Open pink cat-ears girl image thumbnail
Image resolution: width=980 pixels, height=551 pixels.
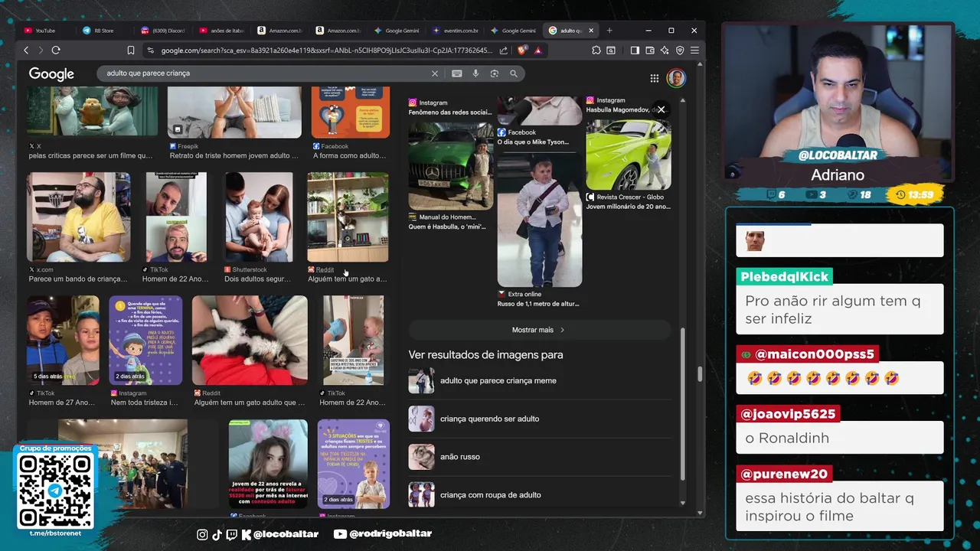[268, 464]
